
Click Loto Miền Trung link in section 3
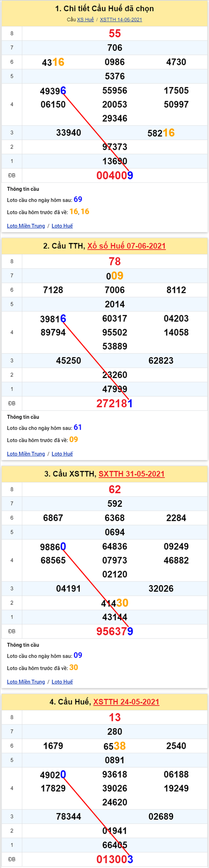point(26,682)
